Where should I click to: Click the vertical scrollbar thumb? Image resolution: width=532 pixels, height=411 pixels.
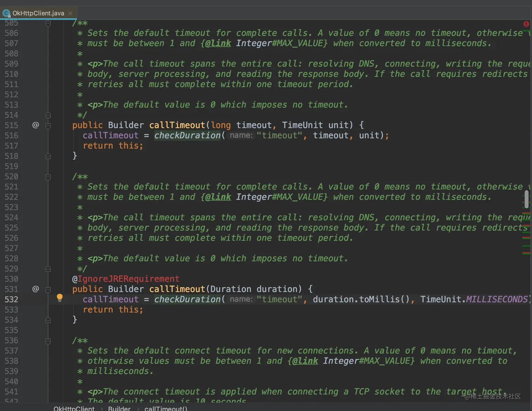(526, 199)
